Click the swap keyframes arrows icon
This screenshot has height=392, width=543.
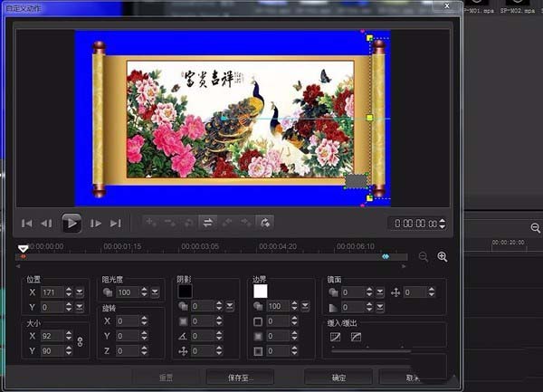208,223
